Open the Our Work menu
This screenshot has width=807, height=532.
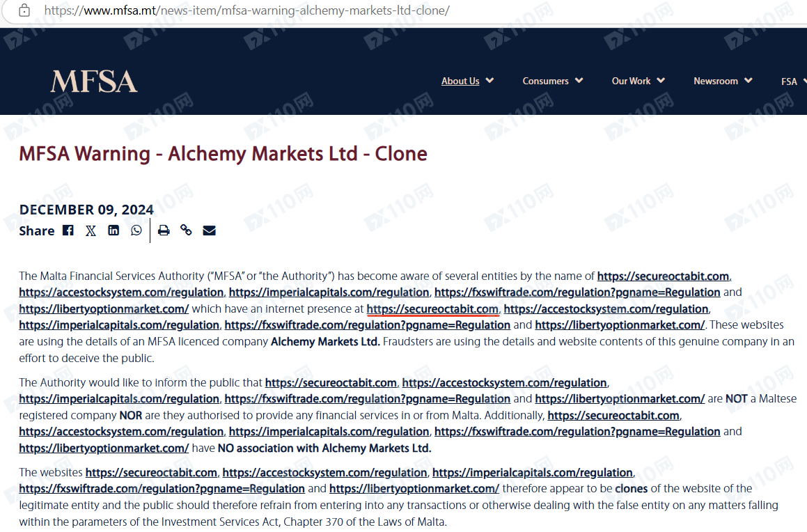click(631, 81)
